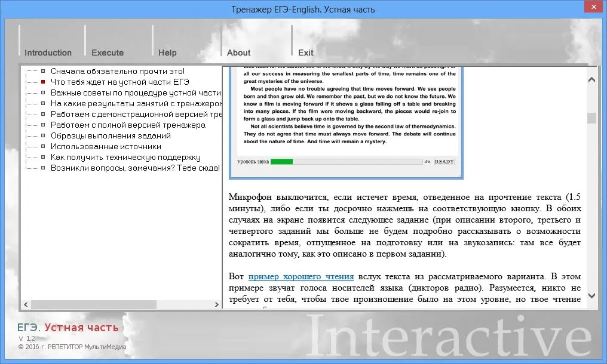Viewport: 607px width, 364px height.
Task: Click the green sound level bar
Action: [x=281, y=162]
